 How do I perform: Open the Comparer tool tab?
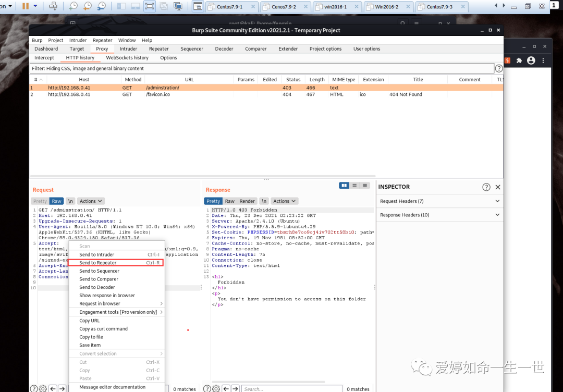pos(255,49)
